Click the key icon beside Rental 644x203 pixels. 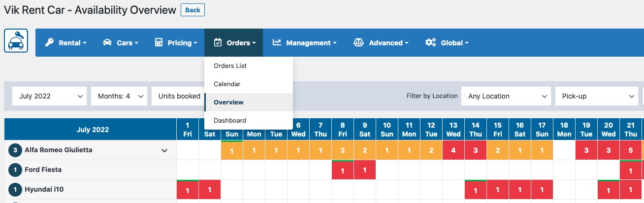49,43
